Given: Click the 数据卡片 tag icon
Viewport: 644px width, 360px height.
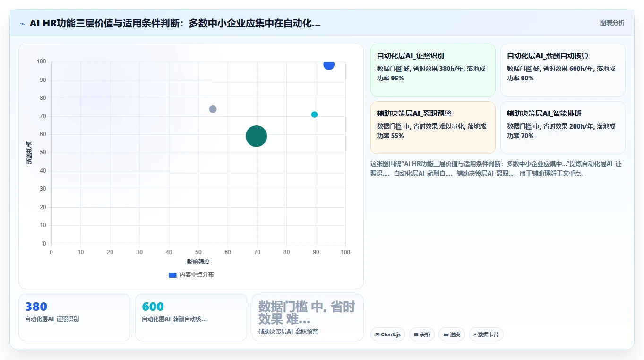Looking at the screenshot, I should click(475, 334).
